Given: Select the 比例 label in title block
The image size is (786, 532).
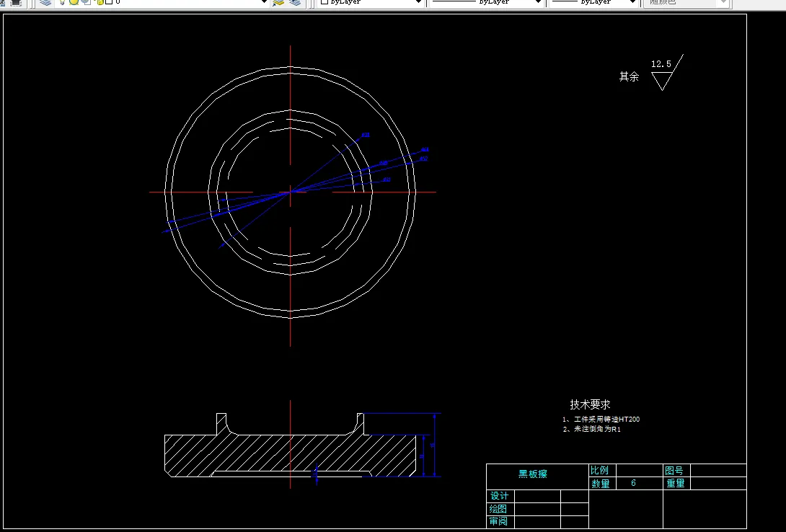Looking at the screenshot, I should click(599, 471).
